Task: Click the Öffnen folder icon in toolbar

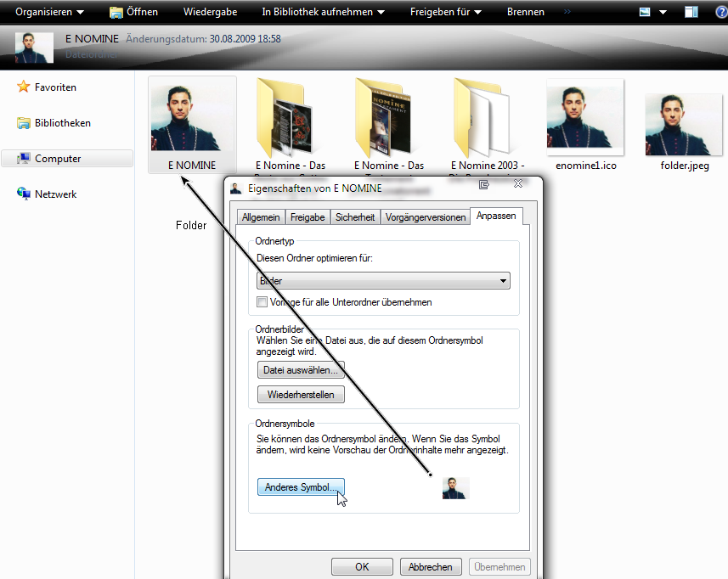Action: [x=116, y=12]
